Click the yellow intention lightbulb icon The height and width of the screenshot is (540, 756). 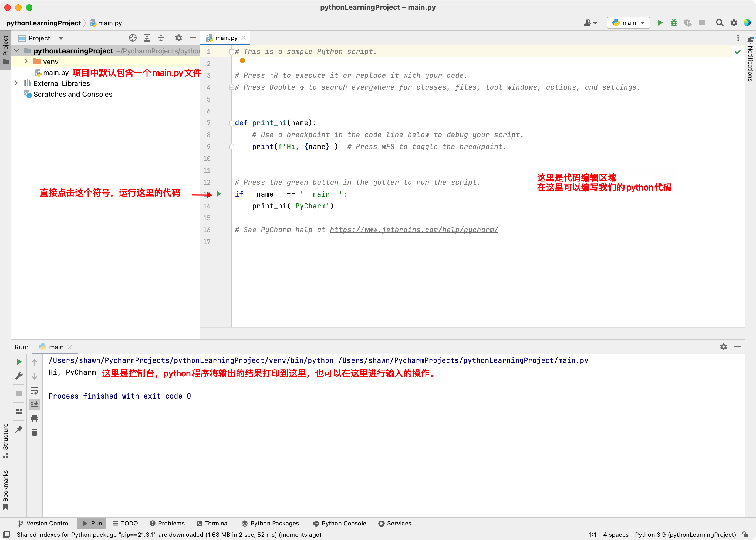click(242, 61)
